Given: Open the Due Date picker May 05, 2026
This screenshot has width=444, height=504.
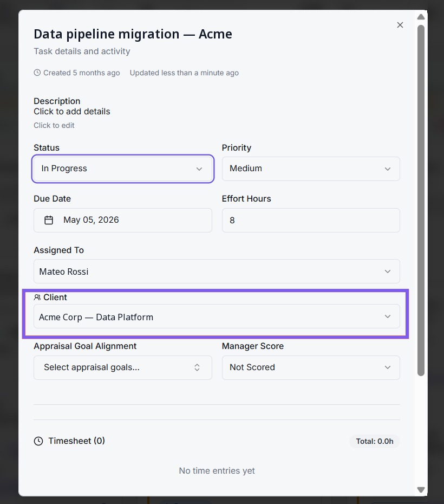Looking at the screenshot, I should pyautogui.click(x=123, y=220).
